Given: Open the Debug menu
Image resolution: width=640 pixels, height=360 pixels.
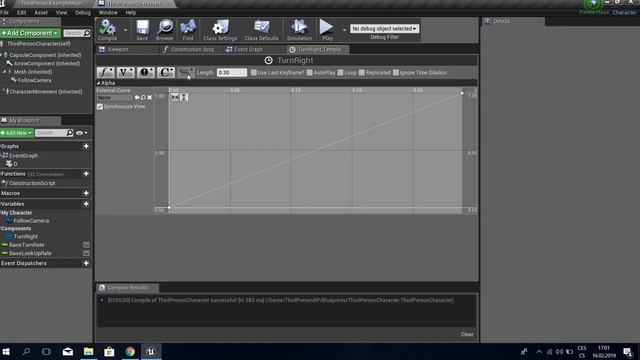Looking at the screenshot, I should coord(83,13).
